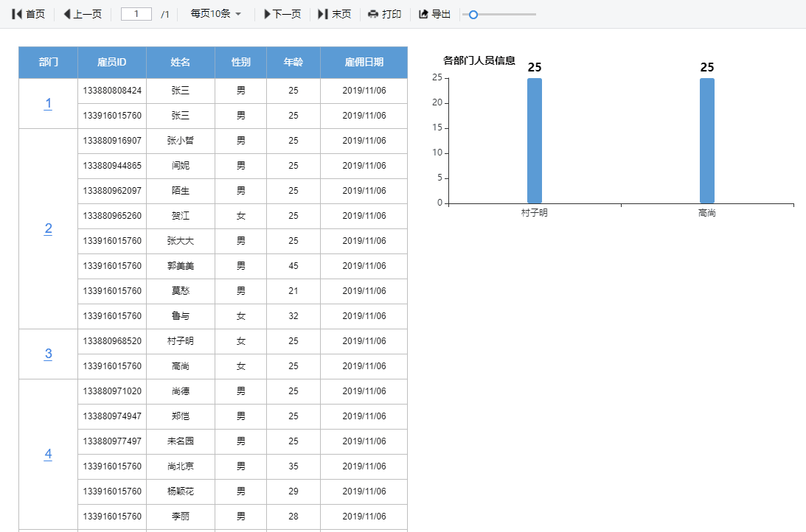
Task: Select employee ID 133880968520 cell
Action: [112, 341]
